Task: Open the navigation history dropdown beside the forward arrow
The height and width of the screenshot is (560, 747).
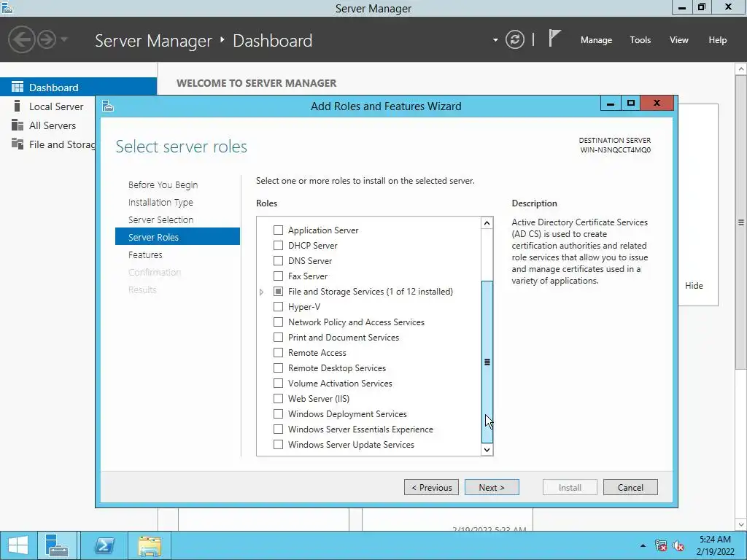Action: pyautogui.click(x=64, y=39)
